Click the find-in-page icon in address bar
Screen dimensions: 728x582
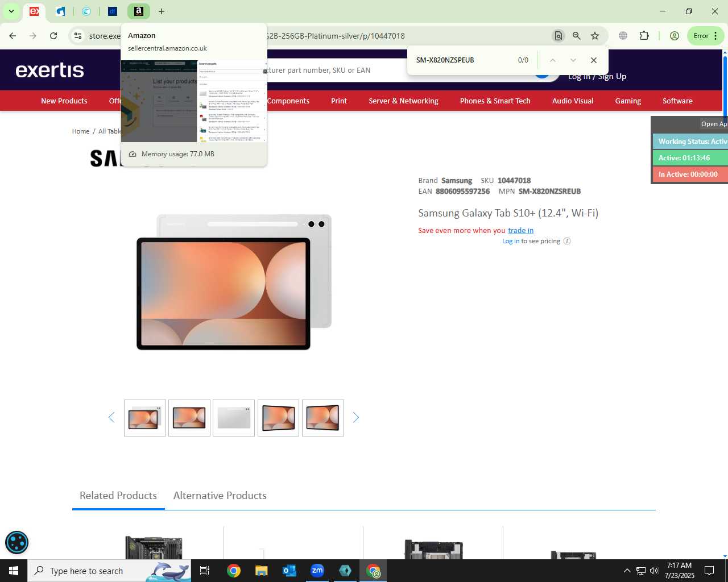(559, 36)
